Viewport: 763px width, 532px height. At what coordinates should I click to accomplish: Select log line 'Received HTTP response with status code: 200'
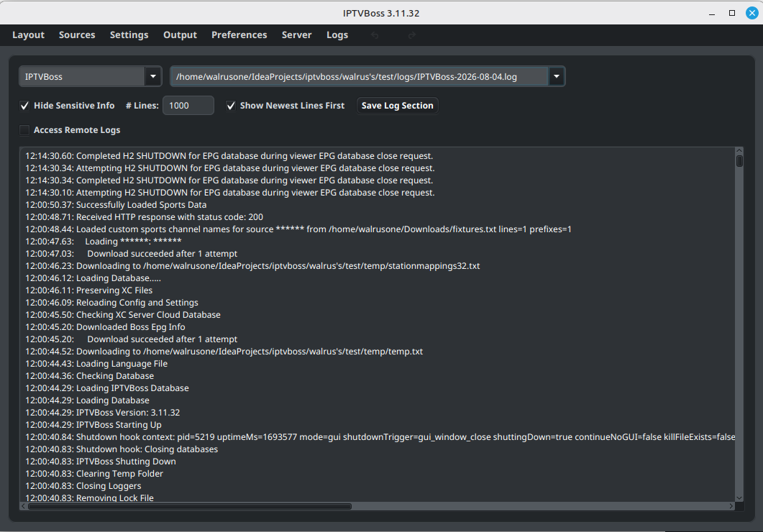click(144, 217)
